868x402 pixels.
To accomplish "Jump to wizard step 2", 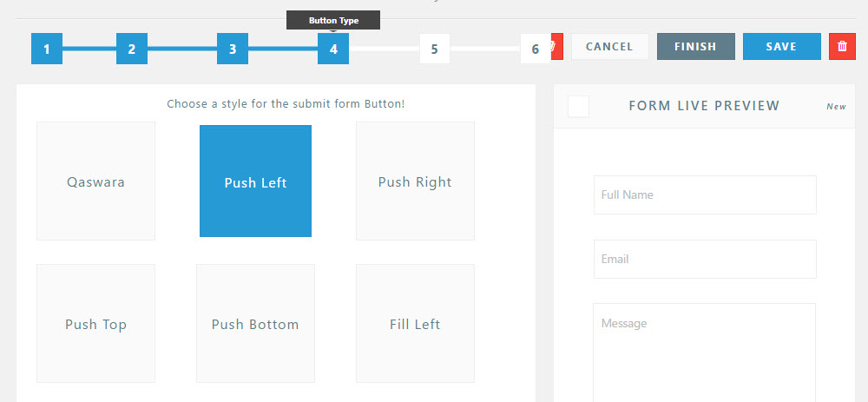I will [x=131, y=49].
